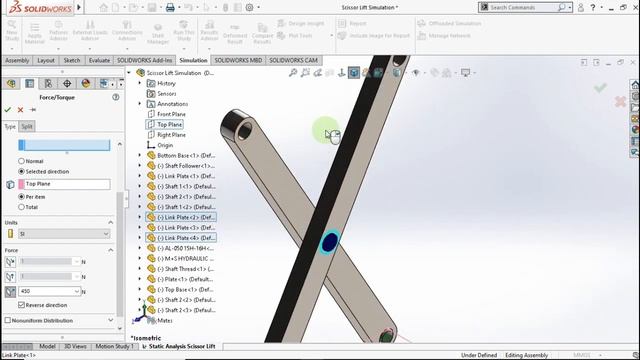The height and width of the screenshot is (360, 640).
Task: Open the user login icon
Action: click(581, 7)
